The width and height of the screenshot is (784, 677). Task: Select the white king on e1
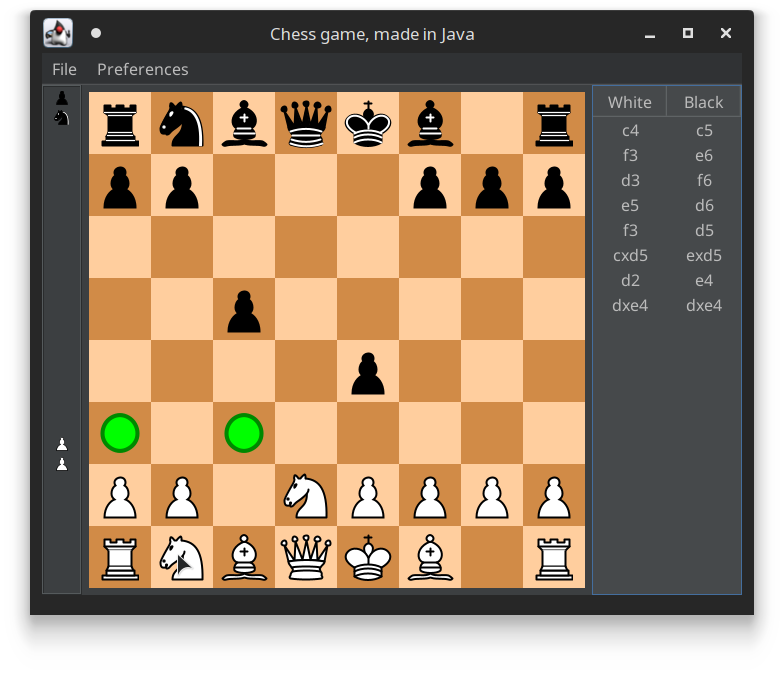tap(368, 557)
